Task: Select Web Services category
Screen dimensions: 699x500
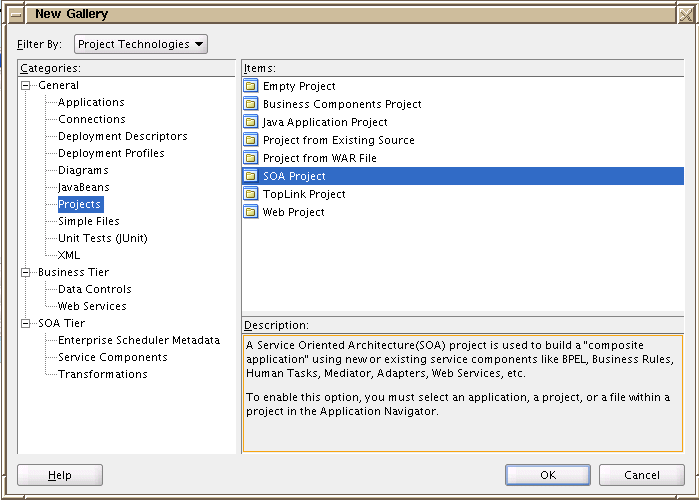Action: coord(92,306)
